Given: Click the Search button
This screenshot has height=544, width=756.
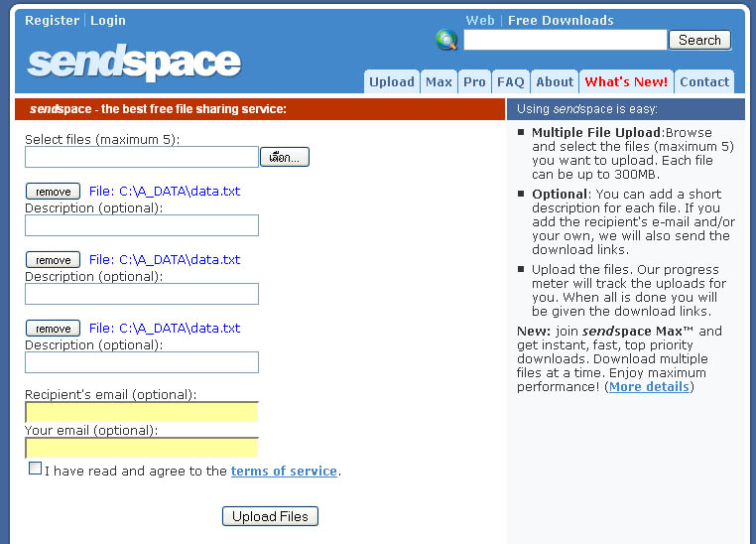Looking at the screenshot, I should pyautogui.click(x=699, y=40).
